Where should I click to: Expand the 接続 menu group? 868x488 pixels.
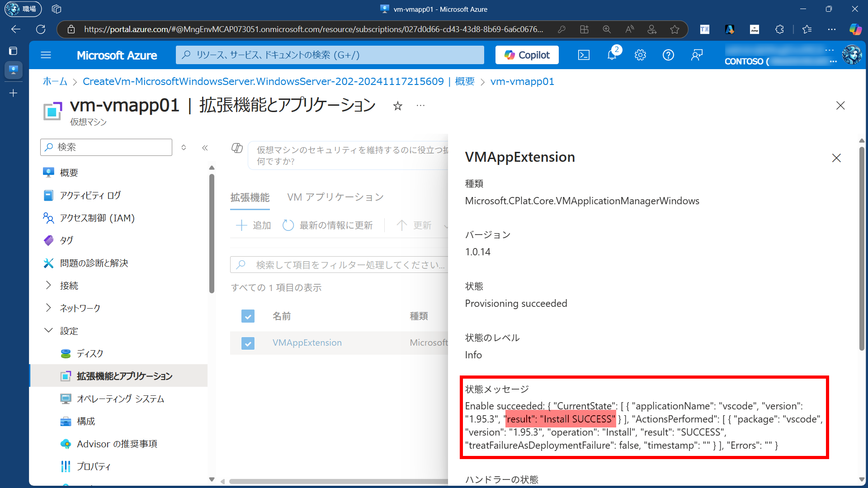[x=49, y=285]
